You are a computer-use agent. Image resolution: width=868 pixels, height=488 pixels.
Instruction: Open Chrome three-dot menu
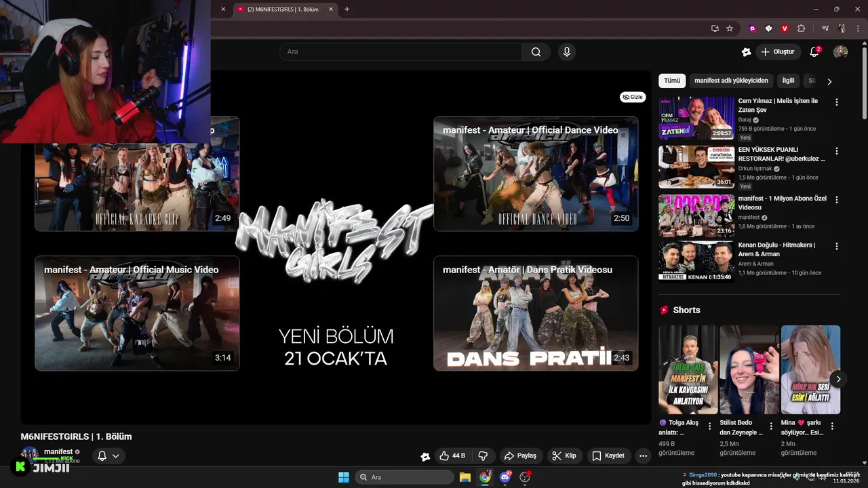coord(857,28)
